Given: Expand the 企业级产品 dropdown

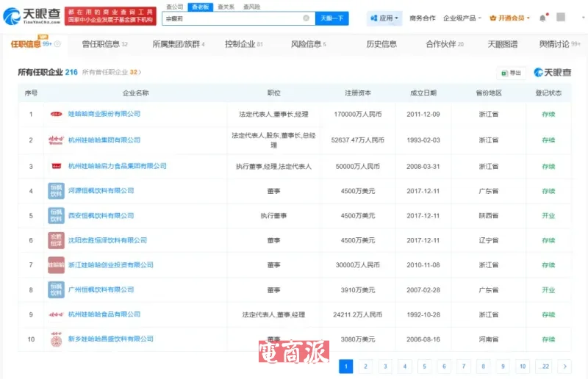Looking at the screenshot, I should point(462,18).
